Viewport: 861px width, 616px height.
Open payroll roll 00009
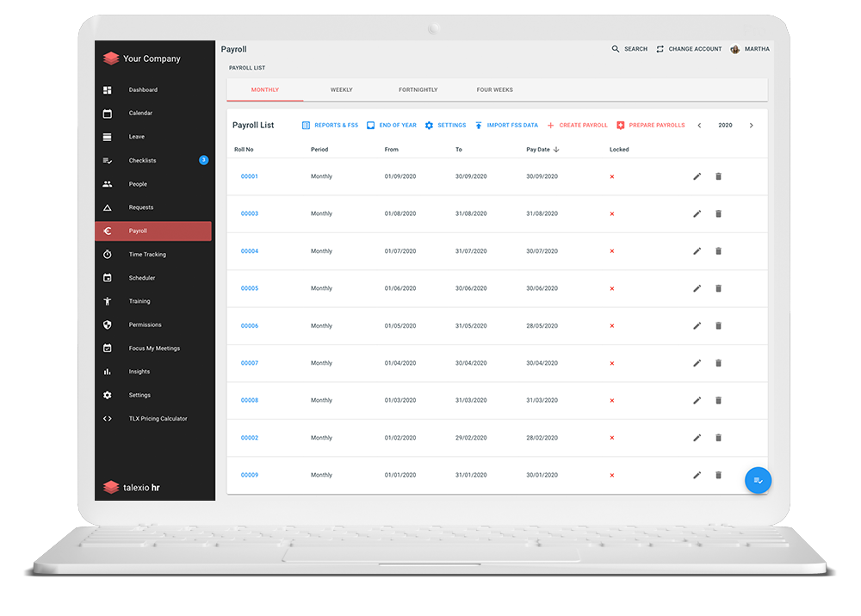[x=250, y=475]
